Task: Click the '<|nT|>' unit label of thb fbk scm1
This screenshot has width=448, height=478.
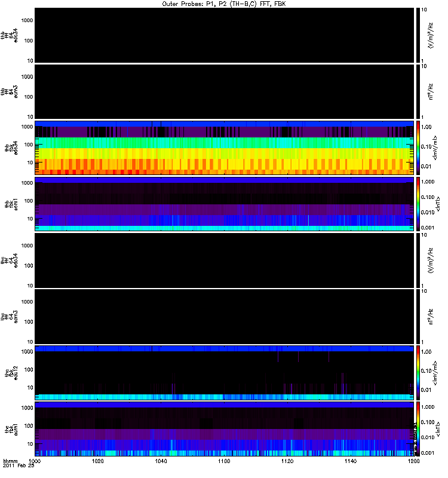Action: coord(438,204)
